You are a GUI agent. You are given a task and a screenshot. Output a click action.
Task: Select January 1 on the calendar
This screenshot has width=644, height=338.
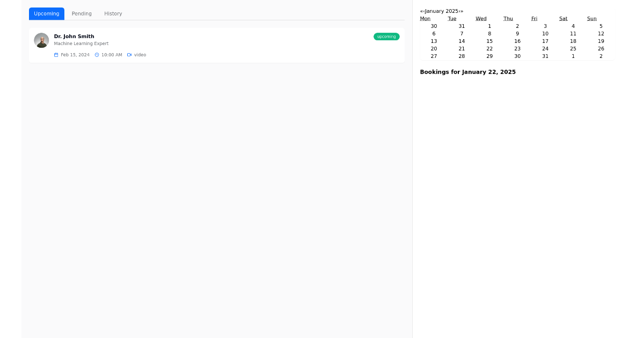click(489, 26)
